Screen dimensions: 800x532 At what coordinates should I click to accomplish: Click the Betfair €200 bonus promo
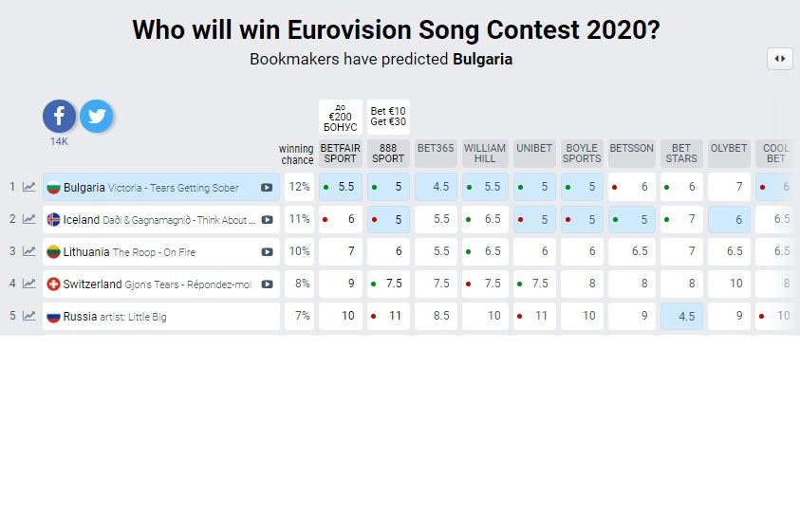[341, 117]
